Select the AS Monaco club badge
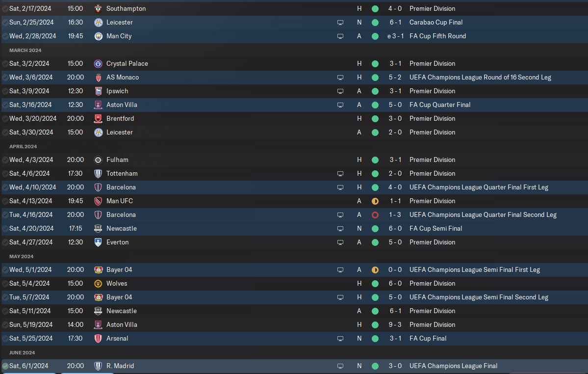Viewport: 588px width, 374px height. (x=98, y=77)
